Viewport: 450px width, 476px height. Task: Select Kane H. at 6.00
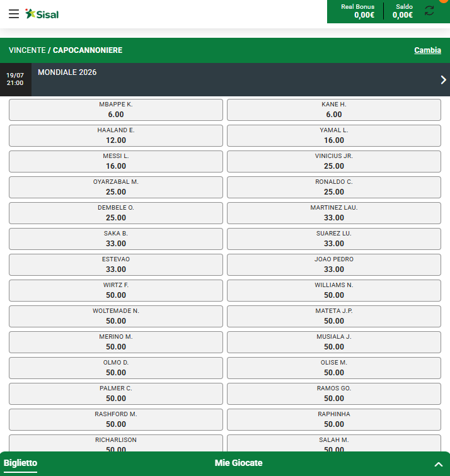334,110
